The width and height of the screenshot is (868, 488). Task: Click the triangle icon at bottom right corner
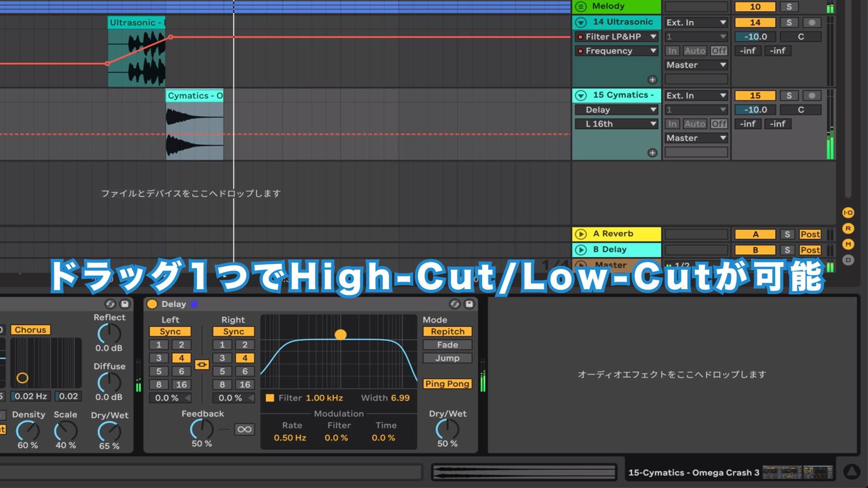coord(852,472)
